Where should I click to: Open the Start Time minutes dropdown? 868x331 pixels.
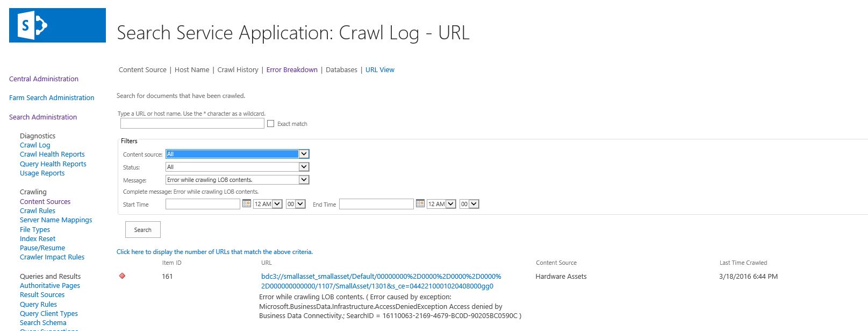(296, 204)
